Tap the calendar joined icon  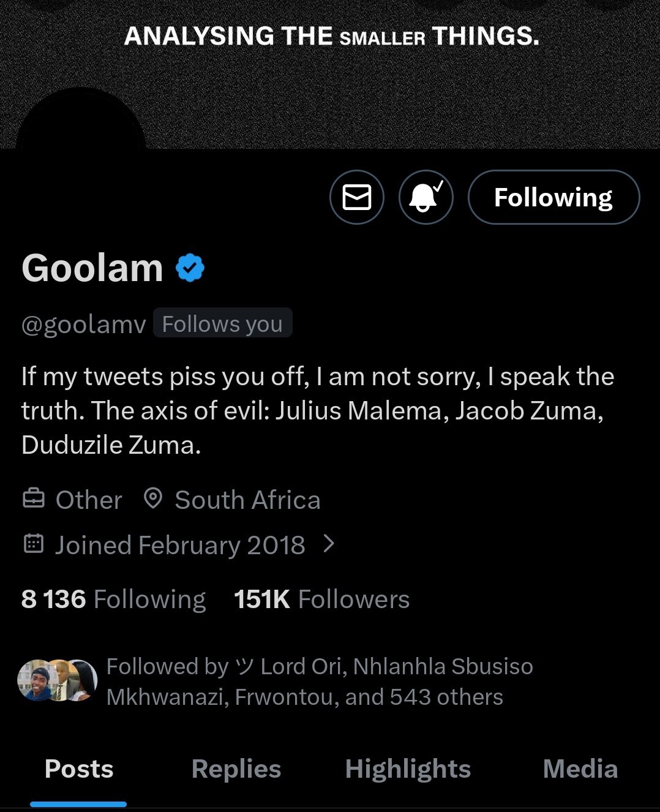click(x=34, y=544)
